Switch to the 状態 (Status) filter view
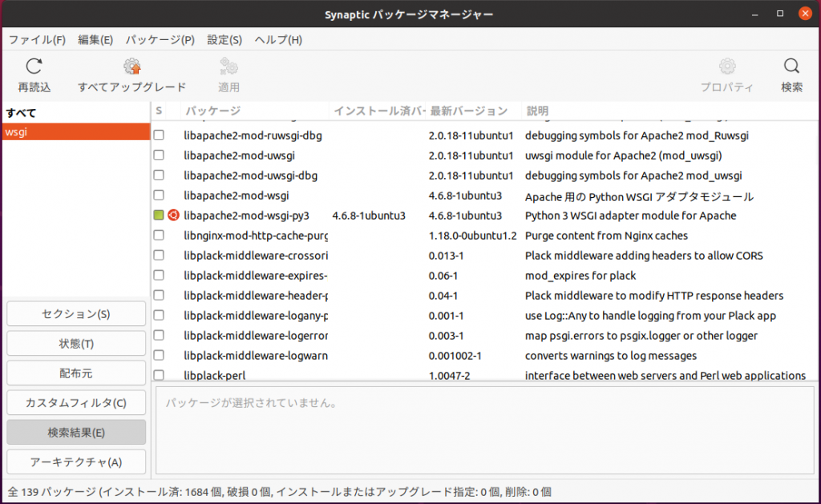Viewport: 821px width, 504px height. tap(76, 343)
